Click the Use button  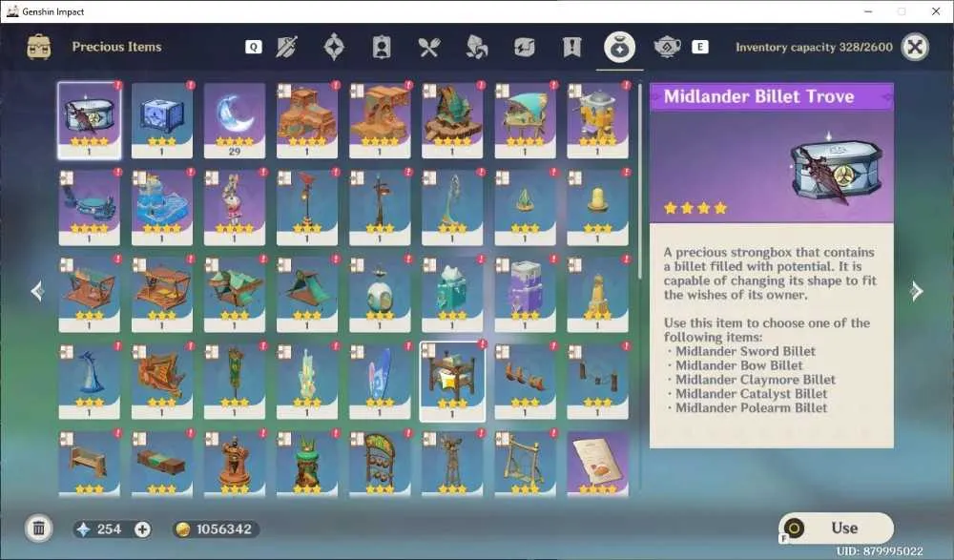[837, 529]
